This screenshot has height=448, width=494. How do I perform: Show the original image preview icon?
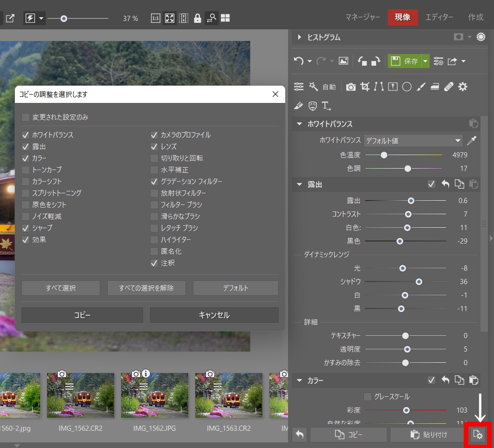pos(343,61)
